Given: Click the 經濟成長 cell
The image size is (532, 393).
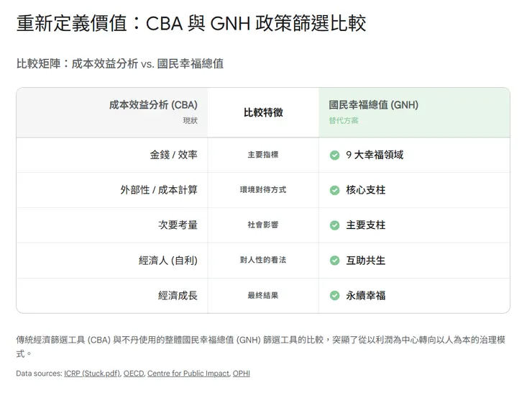Looking at the screenshot, I should point(178,295).
